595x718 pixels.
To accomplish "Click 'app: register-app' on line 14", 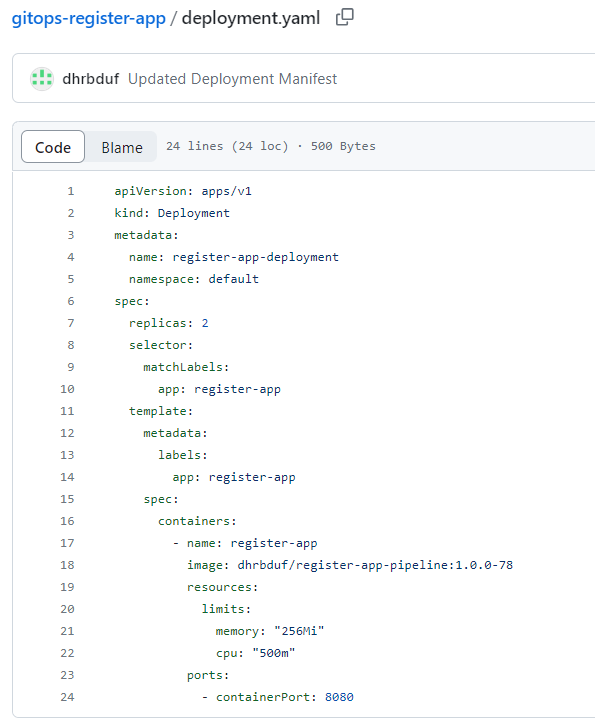I will pos(234,477).
